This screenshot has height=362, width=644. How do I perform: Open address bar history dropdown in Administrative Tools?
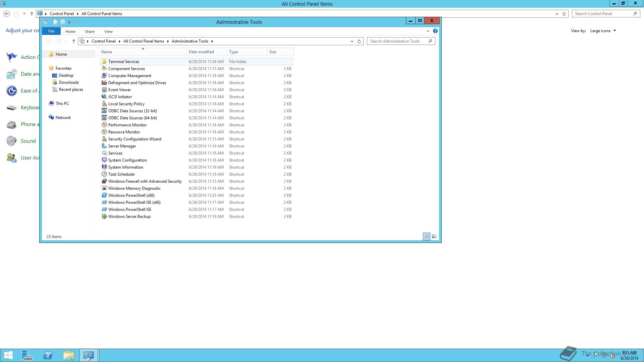[352, 41]
